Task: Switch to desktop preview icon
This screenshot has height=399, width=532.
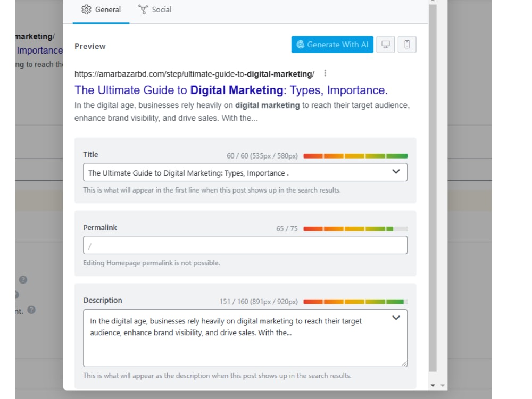Action: point(386,45)
